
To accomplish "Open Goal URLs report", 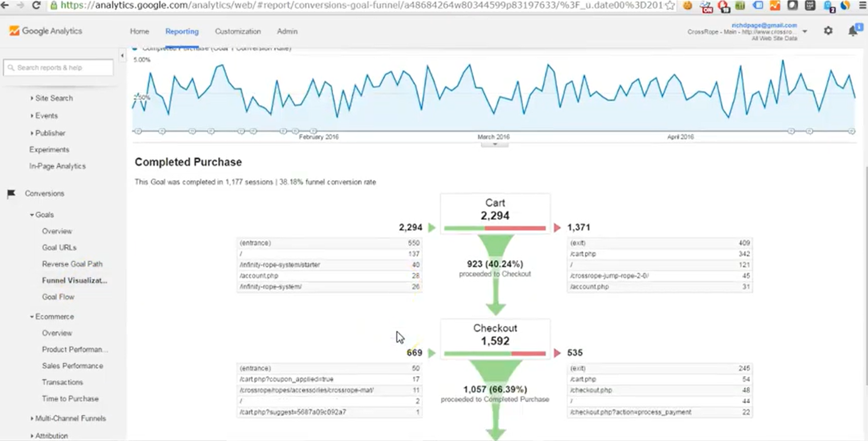I will click(x=59, y=247).
